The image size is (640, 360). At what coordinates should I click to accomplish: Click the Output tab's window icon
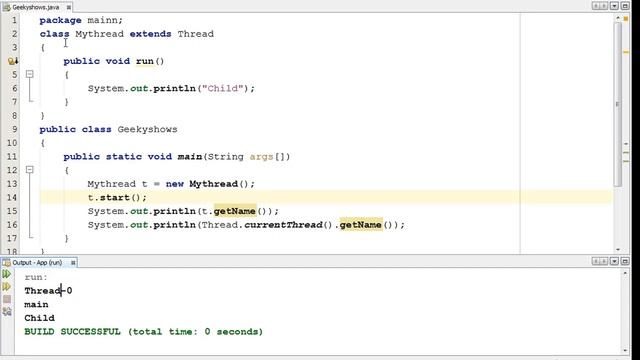(6, 262)
